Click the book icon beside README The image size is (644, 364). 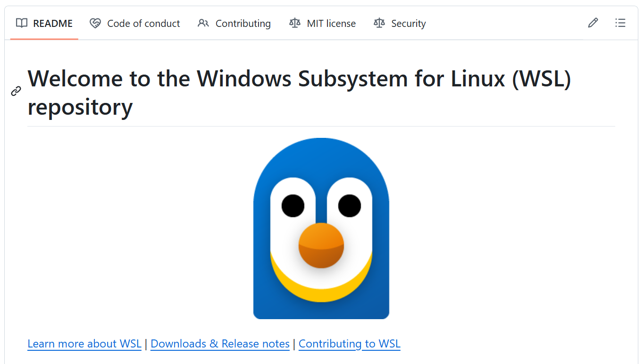tap(22, 23)
